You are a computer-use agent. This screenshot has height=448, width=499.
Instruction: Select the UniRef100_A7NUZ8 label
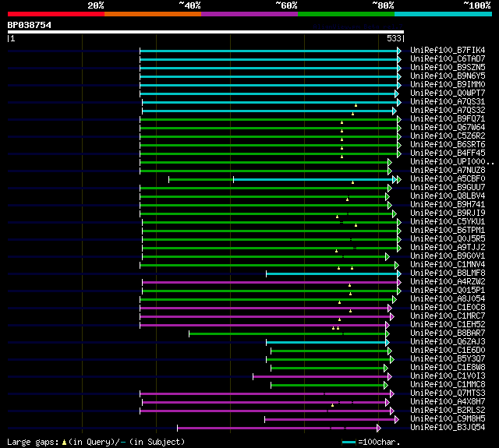(448, 171)
